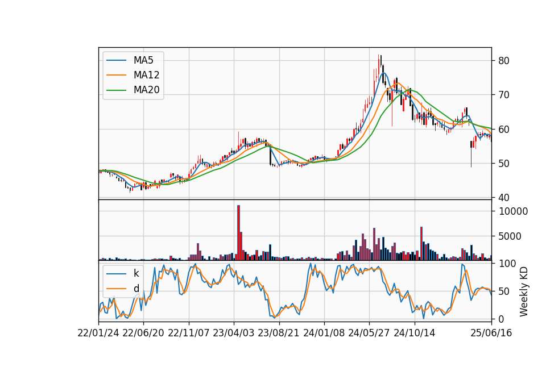Viewport: 546px width, 392px height.
Task: Click the 24/05/27 date axis label
Action: point(369,333)
